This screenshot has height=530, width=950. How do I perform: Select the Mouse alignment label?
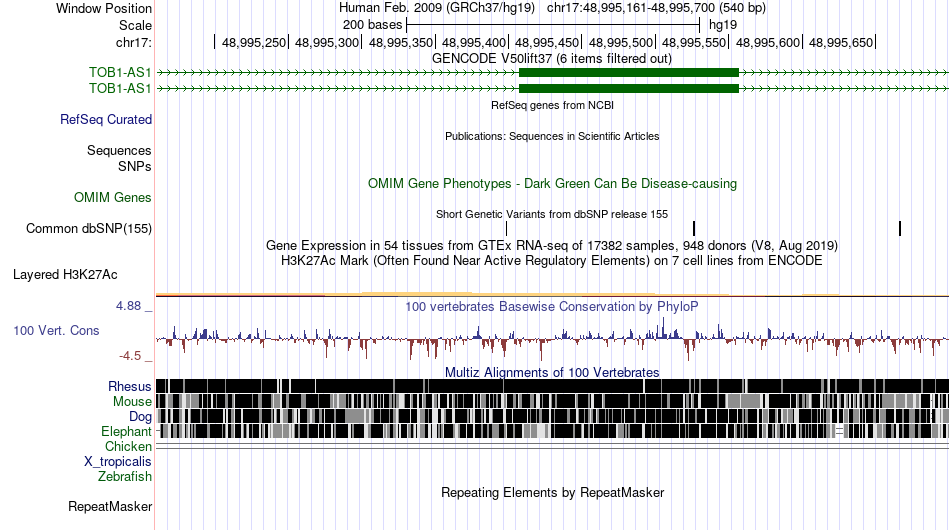click(x=132, y=402)
